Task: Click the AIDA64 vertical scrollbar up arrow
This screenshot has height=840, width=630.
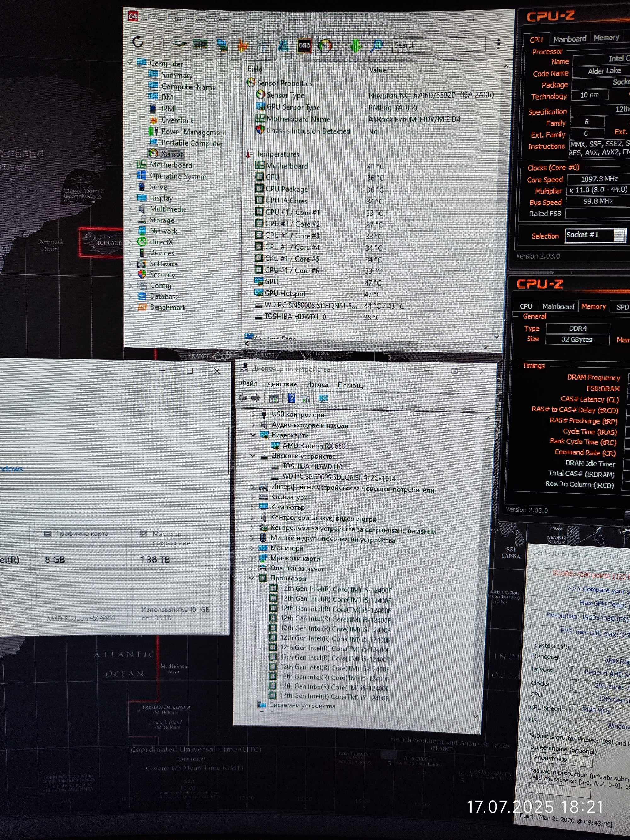Action: tap(506, 66)
